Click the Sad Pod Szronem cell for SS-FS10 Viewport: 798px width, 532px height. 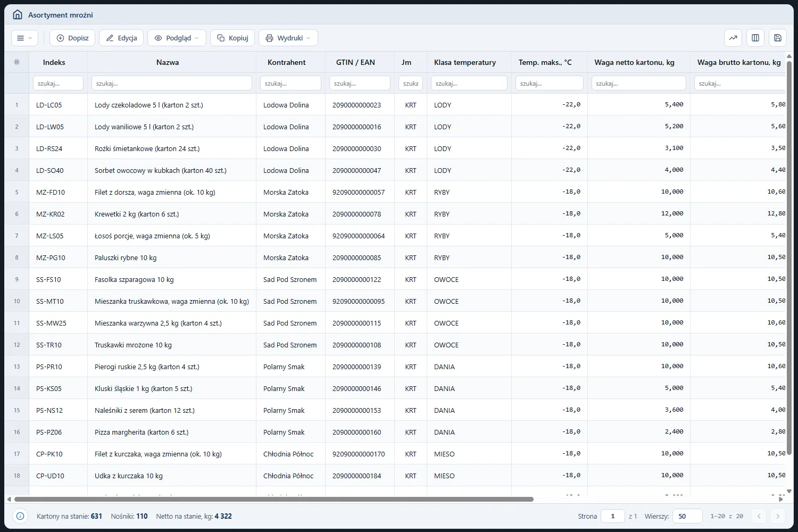(x=290, y=279)
